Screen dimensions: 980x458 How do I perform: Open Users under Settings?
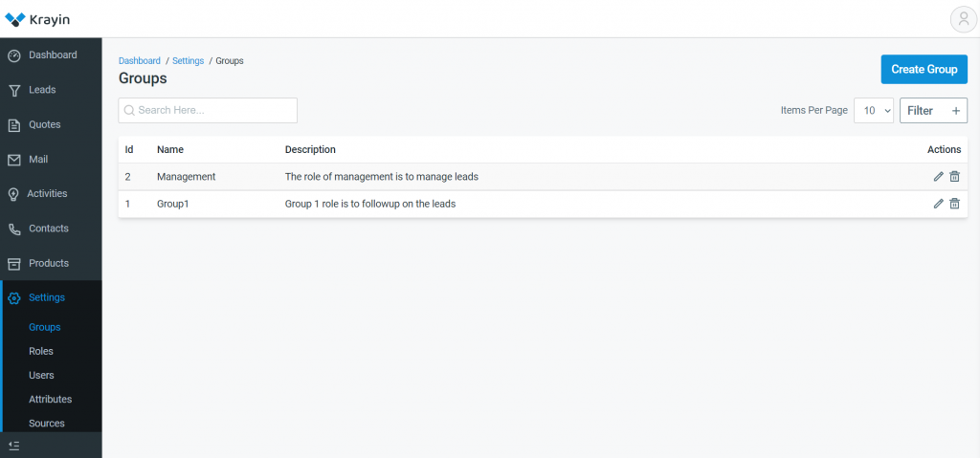coord(41,375)
